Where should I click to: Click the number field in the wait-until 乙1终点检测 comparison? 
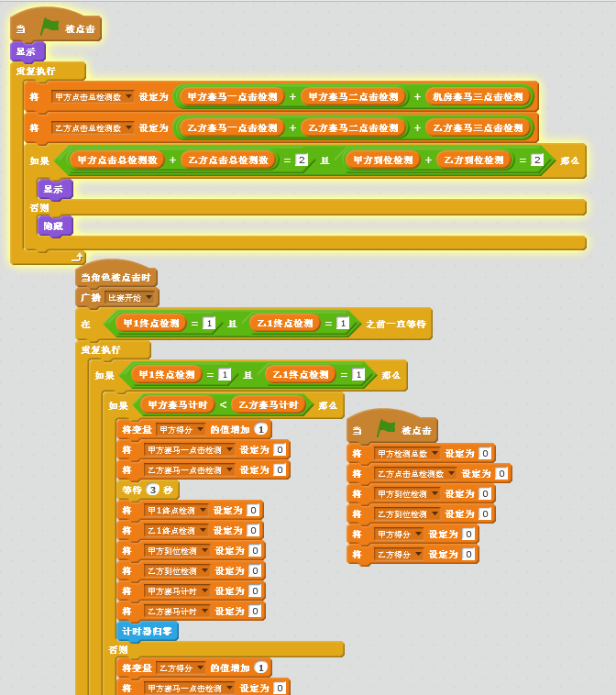[343, 323]
